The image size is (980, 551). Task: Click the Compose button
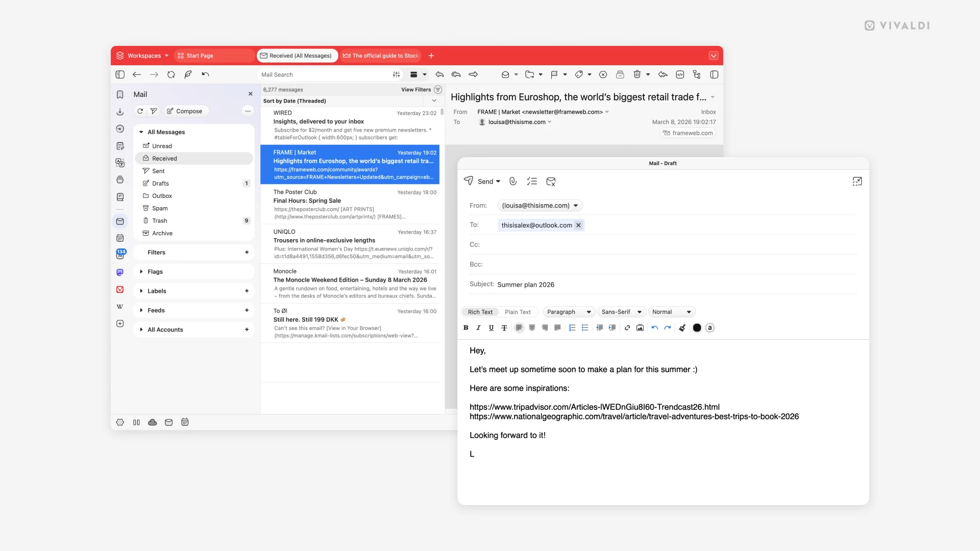[x=185, y=111]
